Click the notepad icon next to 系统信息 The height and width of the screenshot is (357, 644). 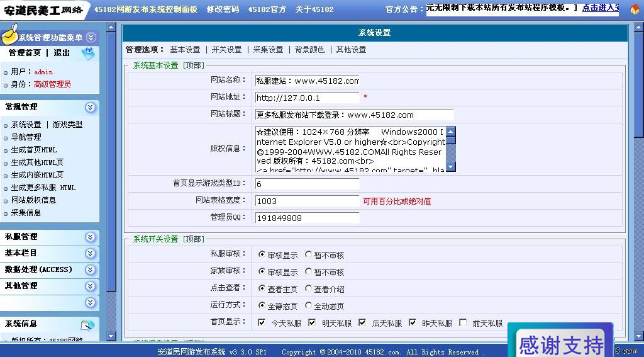[88, 325]
